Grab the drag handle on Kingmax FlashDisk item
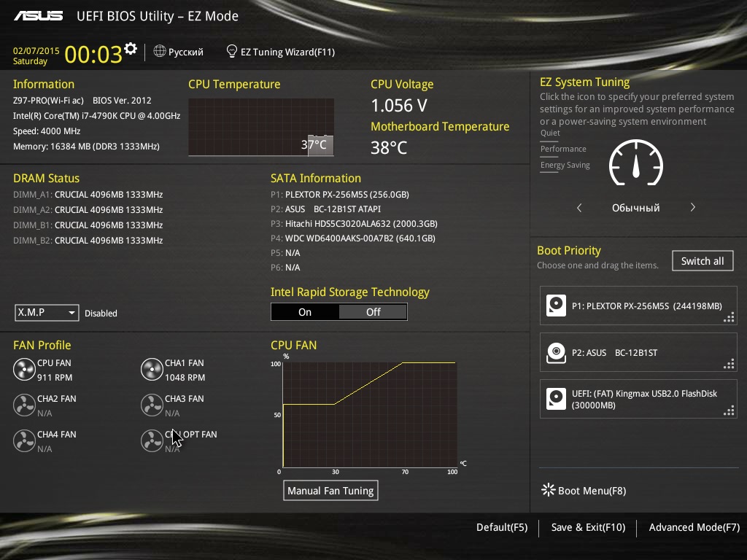Viewport: 747px width, 560px height. coord(729,411)
